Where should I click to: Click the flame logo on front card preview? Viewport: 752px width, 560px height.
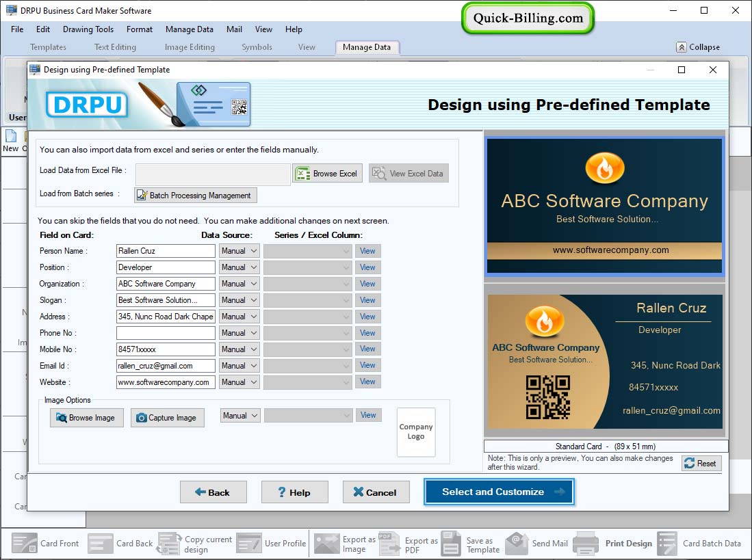[x=605, y=168]
